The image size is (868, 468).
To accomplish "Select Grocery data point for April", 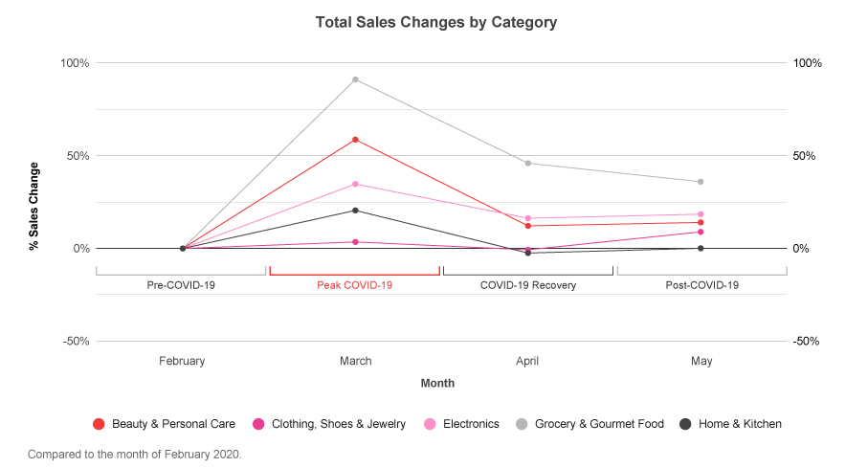I will click(x=527, y=163).
